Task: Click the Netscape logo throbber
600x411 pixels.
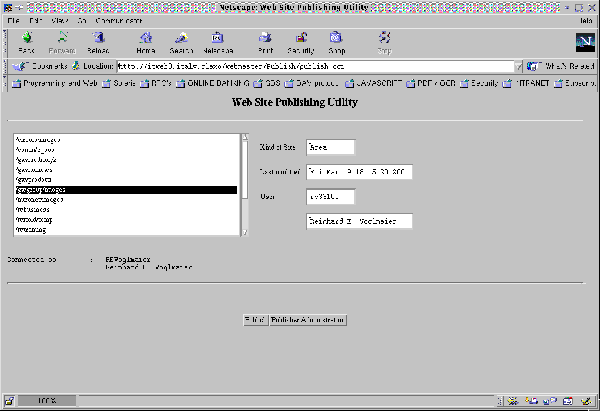Action: pyautogui.click(x=584, y=42)
